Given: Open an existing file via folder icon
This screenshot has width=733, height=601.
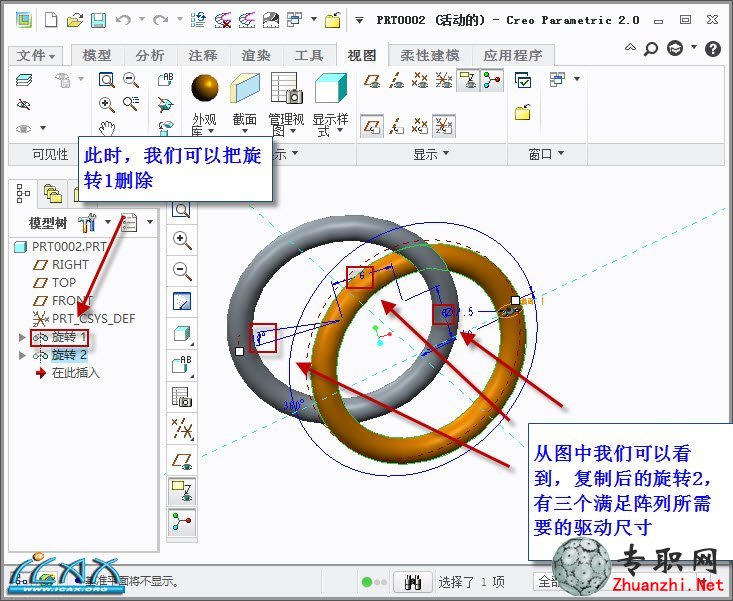Looking at the screenshot, I should 74,20.
